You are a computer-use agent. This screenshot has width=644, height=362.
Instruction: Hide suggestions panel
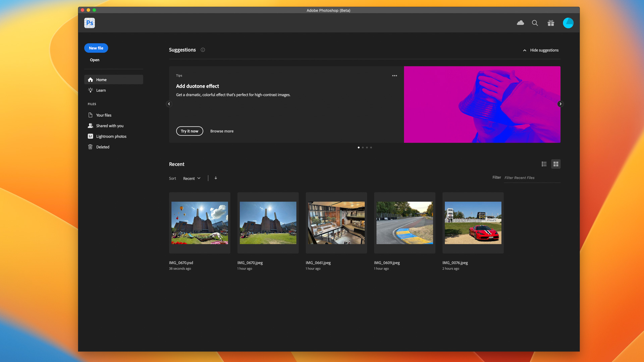(x=540, y=50)
